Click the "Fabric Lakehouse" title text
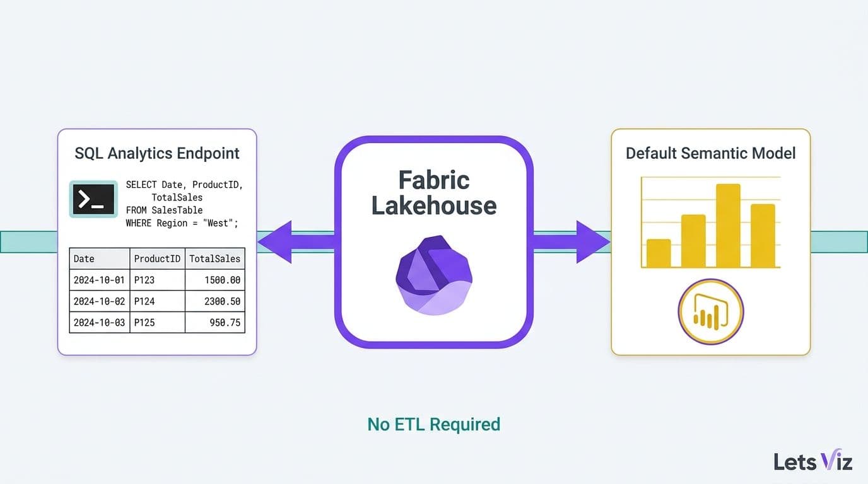868x484 pixels. tap(434, 193)
